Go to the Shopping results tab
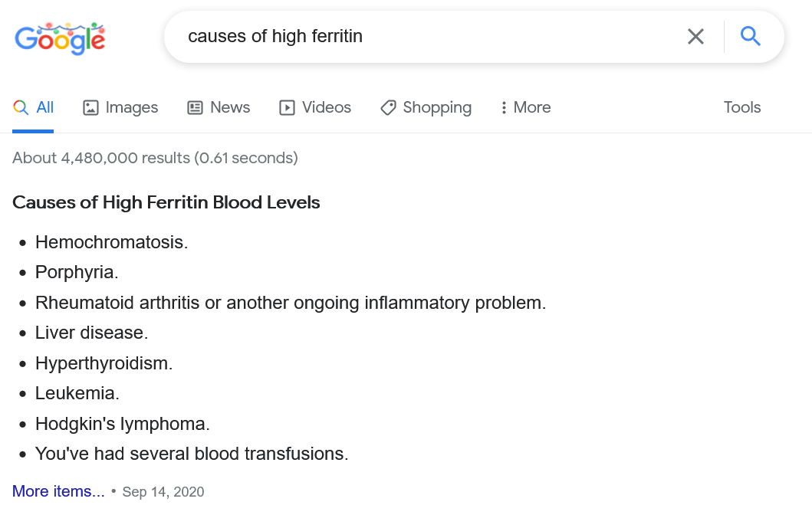Screen dimensions: 812x515 pos(426,107)
